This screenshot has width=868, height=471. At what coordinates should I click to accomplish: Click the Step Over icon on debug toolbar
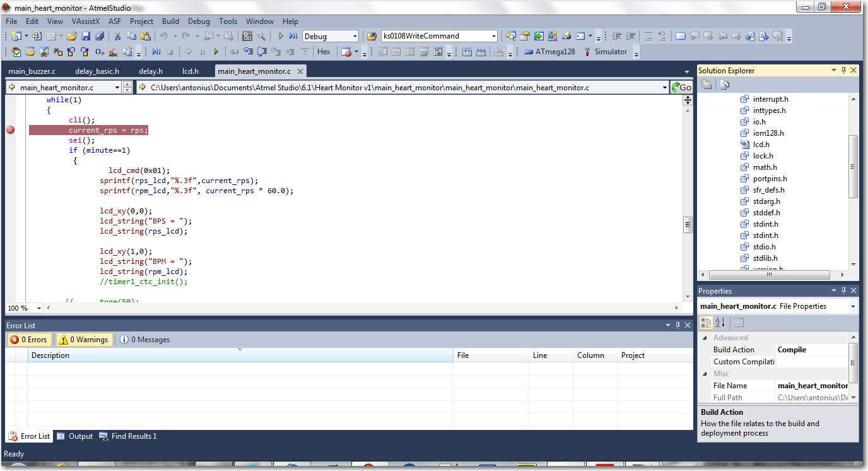[x=262, y=52]
